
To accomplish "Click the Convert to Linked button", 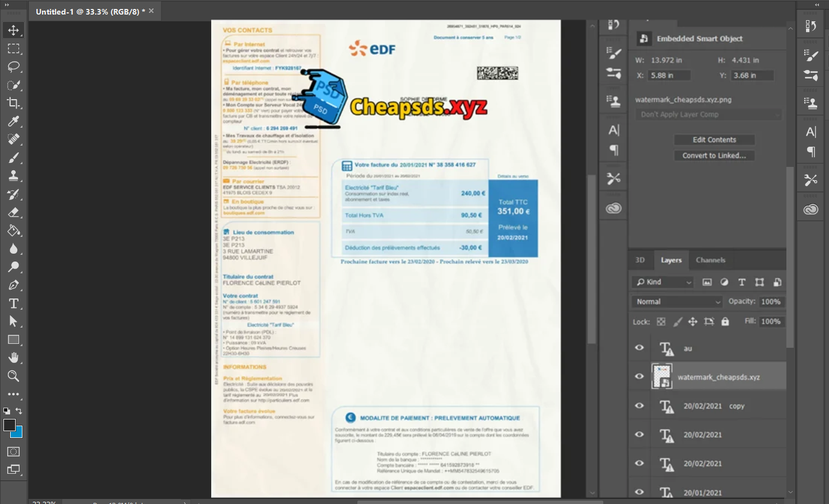I will pos(714,156).
